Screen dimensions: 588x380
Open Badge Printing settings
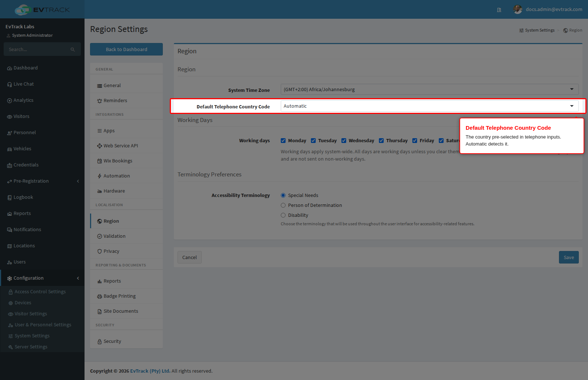pos(126,296)
